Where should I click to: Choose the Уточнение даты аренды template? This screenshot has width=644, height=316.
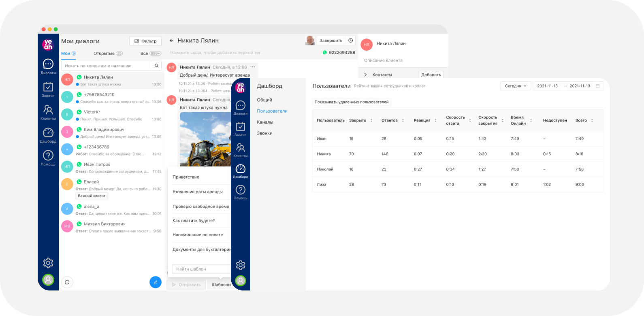(x=198, y=192)
